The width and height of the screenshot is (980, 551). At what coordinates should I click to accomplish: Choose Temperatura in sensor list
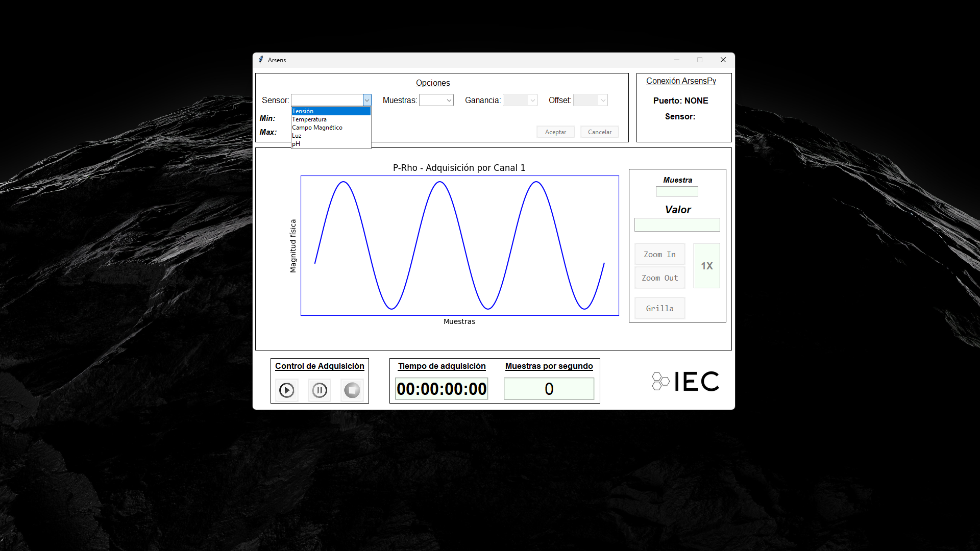(330, 119)
